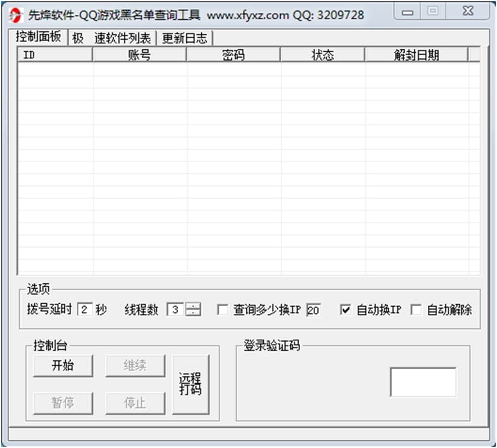
Task: Click the 停止 button
Action: click(x=135, y=403)
